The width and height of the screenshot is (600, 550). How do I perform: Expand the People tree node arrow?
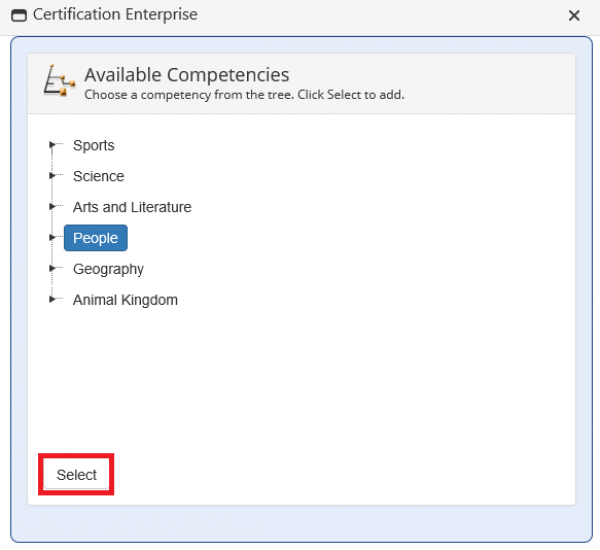click(x=52, y=238)
